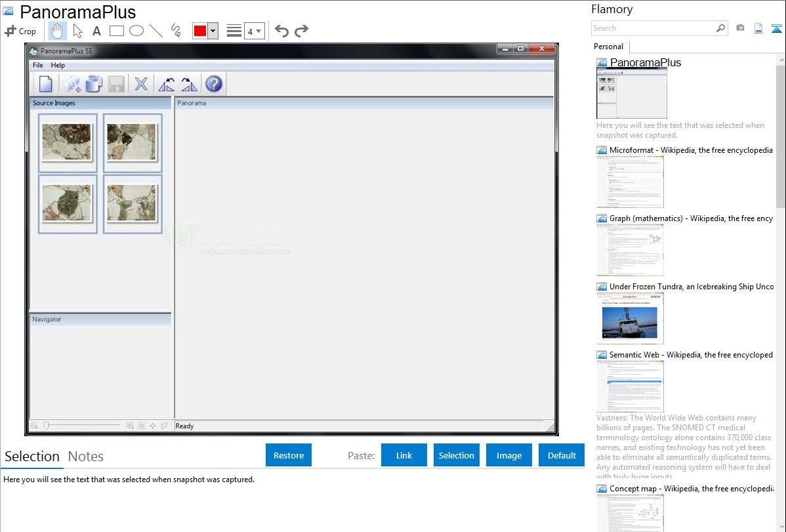Undo the last annotation
This screenshot has width=786, height=532.
281,31
